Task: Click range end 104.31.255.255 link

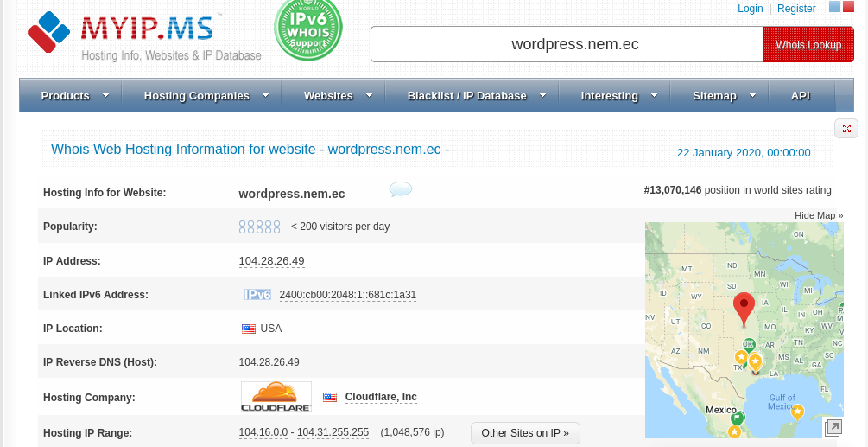Action: 333,432
